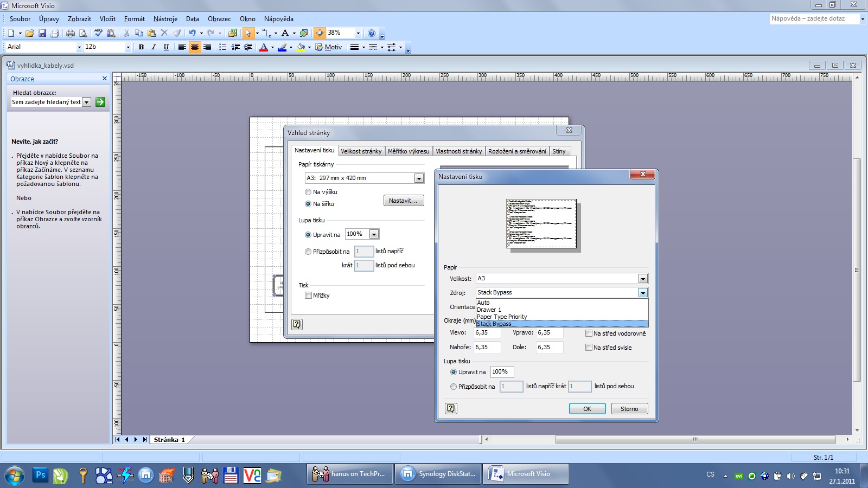Check the Na střed svisle option
This screenshot has width=868, height=488.
pos(589,348)
